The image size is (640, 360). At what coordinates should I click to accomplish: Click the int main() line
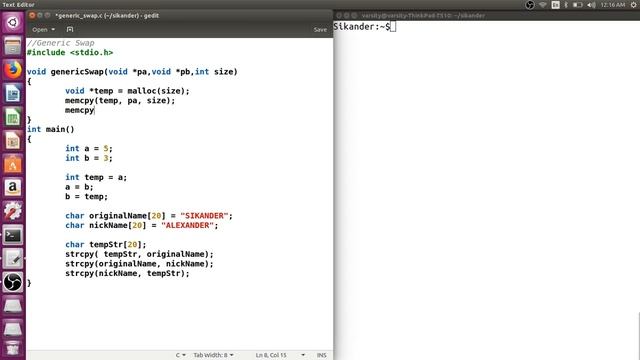coord(51,129)
